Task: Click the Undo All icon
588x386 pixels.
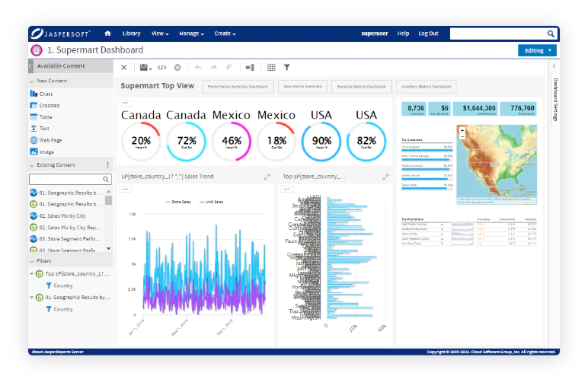Action: (229, 68)
